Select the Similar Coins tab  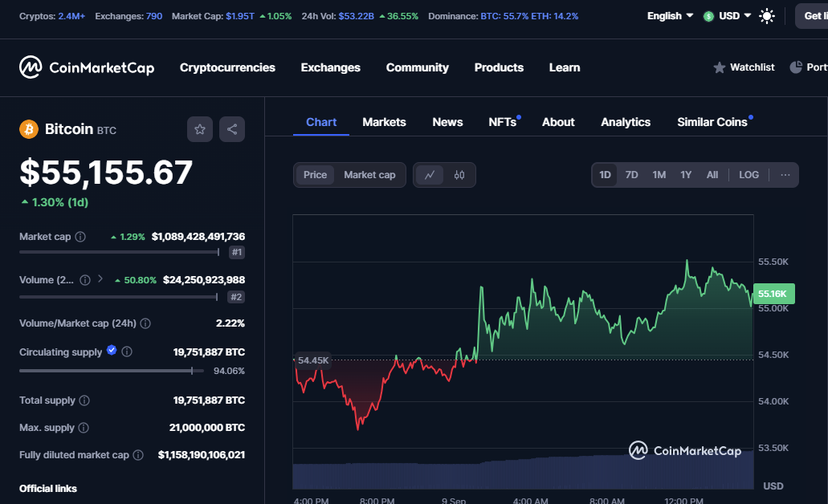(712, 123)
